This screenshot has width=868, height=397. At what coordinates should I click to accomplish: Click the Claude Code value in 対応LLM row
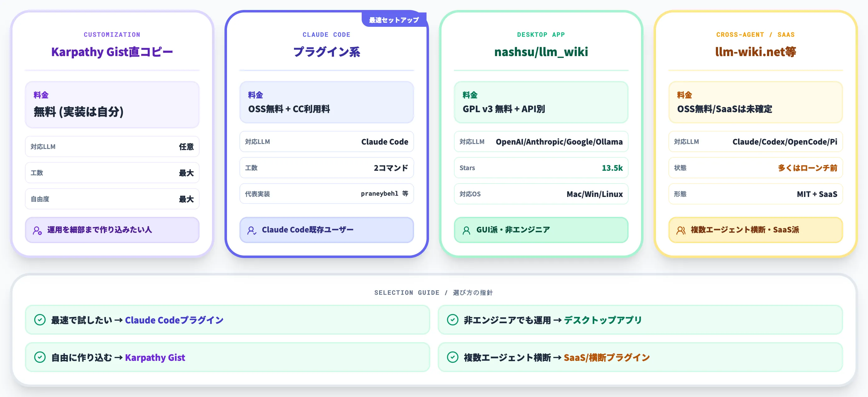tap(384, 142)
